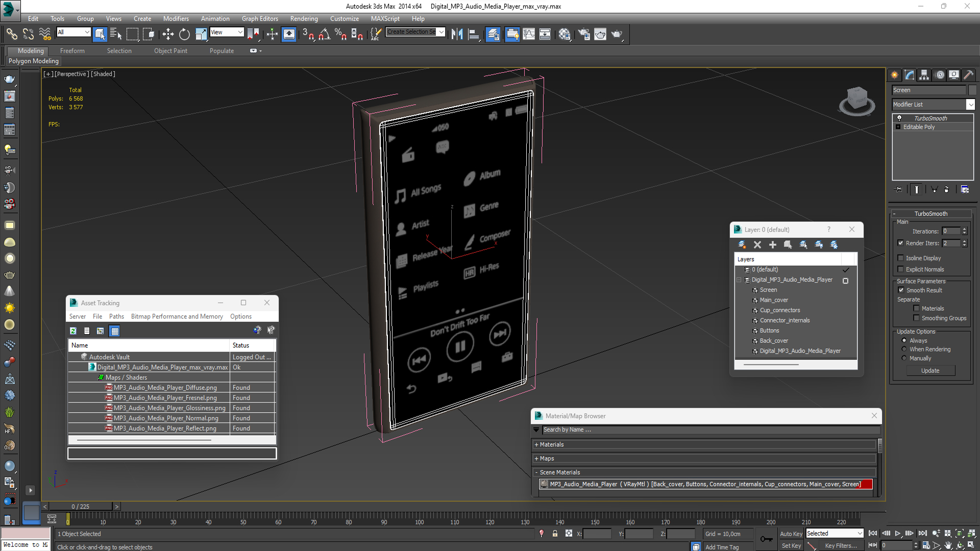Click the Select and Rotate tool
The image size is (980, 551).
[x=184, y=34]
